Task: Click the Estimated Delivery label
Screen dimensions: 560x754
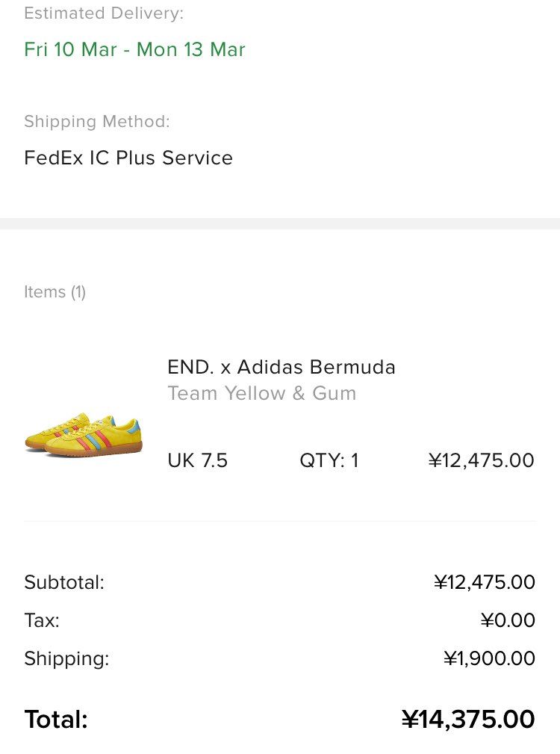Action: click(x=104, y=13)
